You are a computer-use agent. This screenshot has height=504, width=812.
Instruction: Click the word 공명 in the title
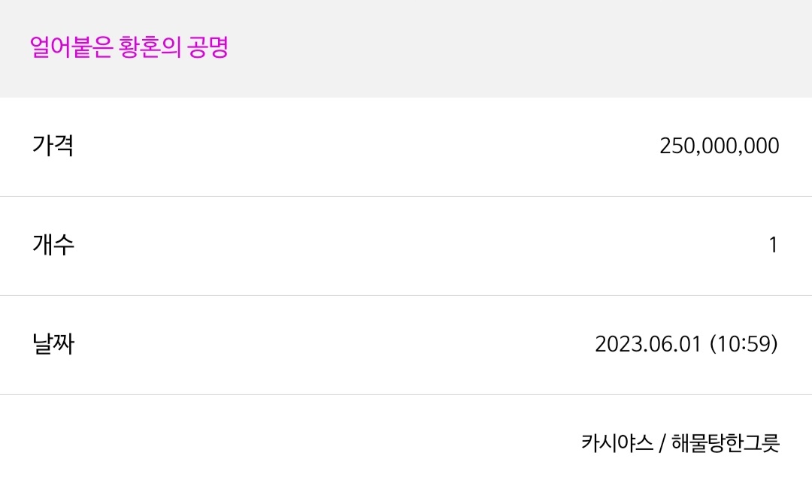208,47
